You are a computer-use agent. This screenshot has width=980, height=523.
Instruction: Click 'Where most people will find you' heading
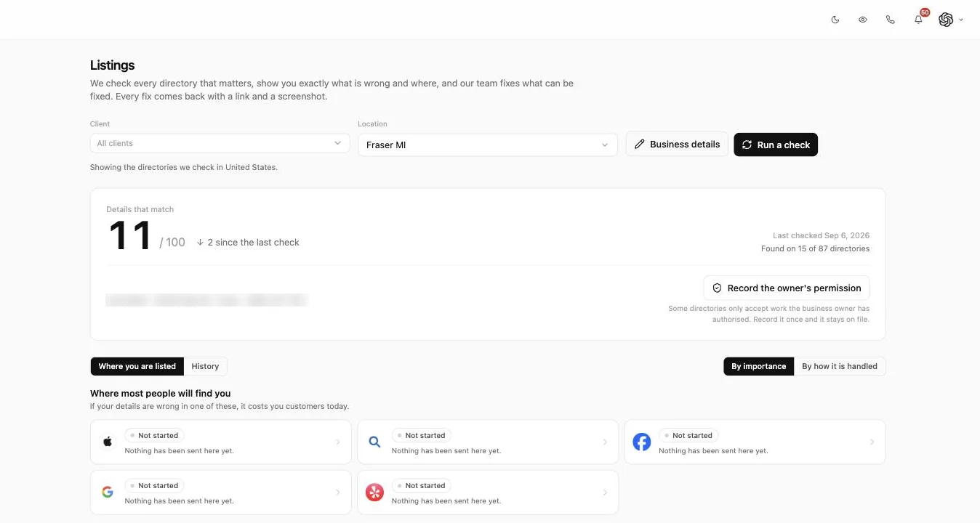161,393
